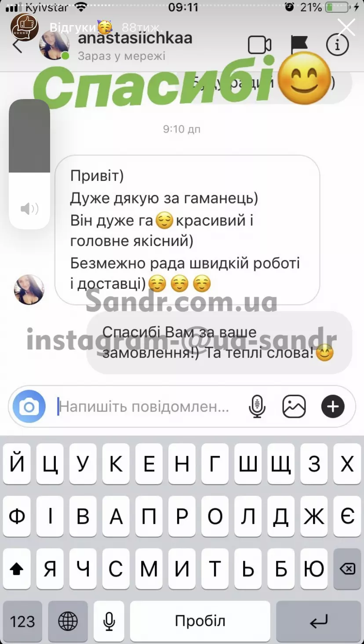
Task: Tap the Пробіл space key
Action: click(x=200, y=622)
